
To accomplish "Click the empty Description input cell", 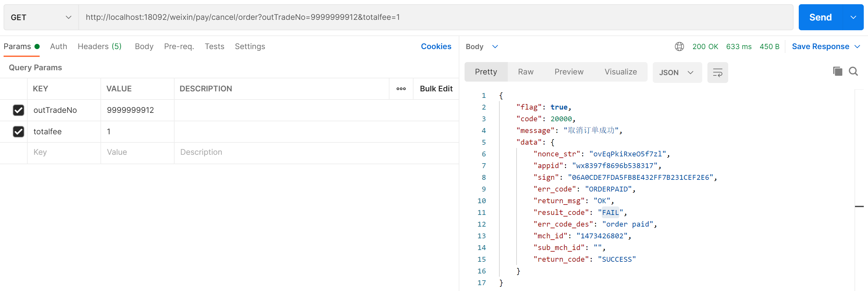I will coord(316,152).
